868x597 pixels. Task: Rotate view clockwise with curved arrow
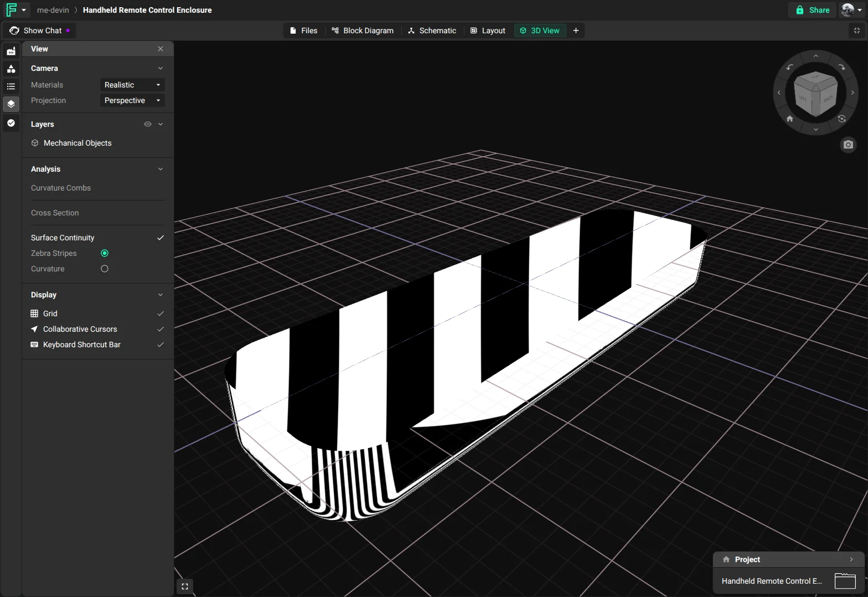[x=841, y=68]
